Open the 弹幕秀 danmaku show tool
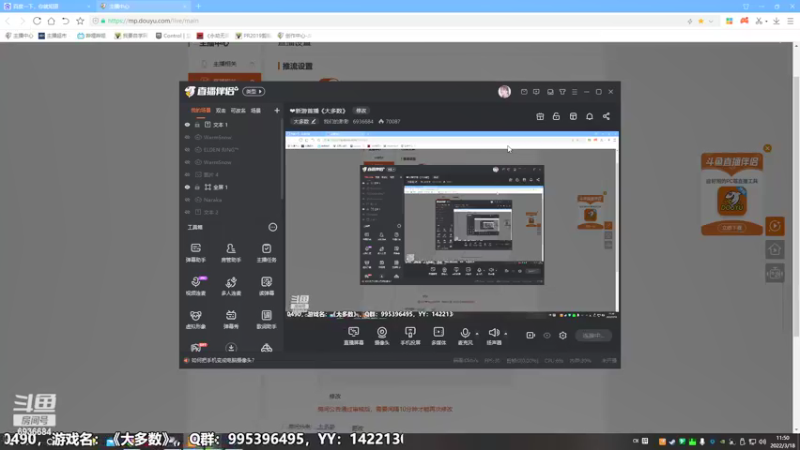800x450 pixels. pyautogui.click(x=231, y=319)
